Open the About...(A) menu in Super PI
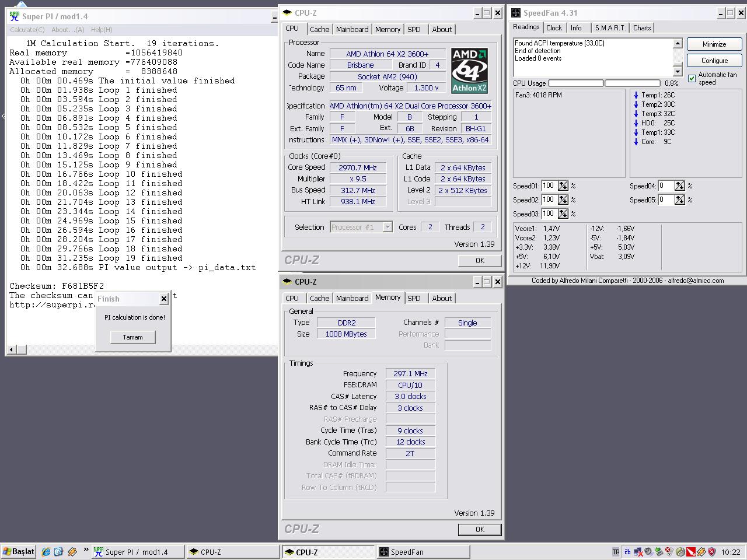This screenshot has width=747, height=560. coord(68,30)
